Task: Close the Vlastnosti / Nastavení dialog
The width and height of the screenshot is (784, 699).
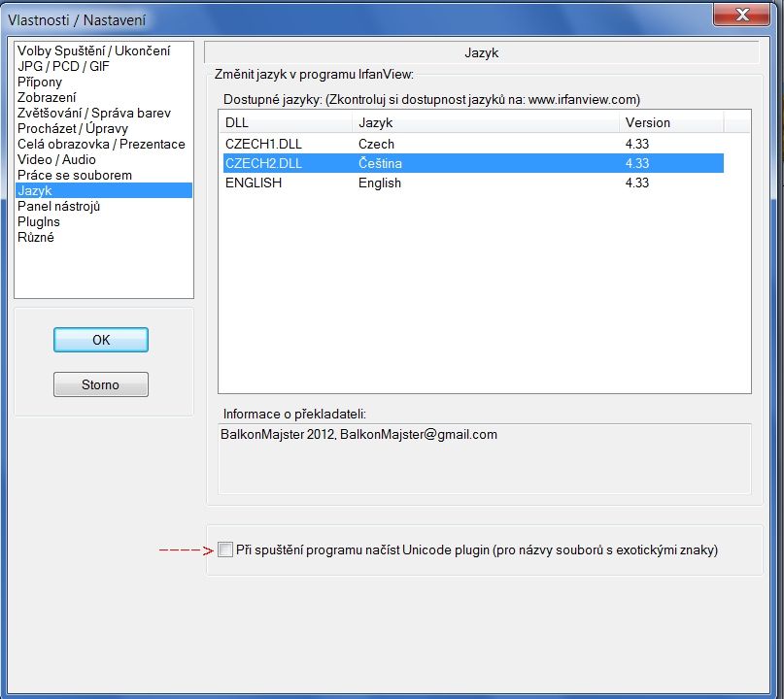Action: (741, 15)
